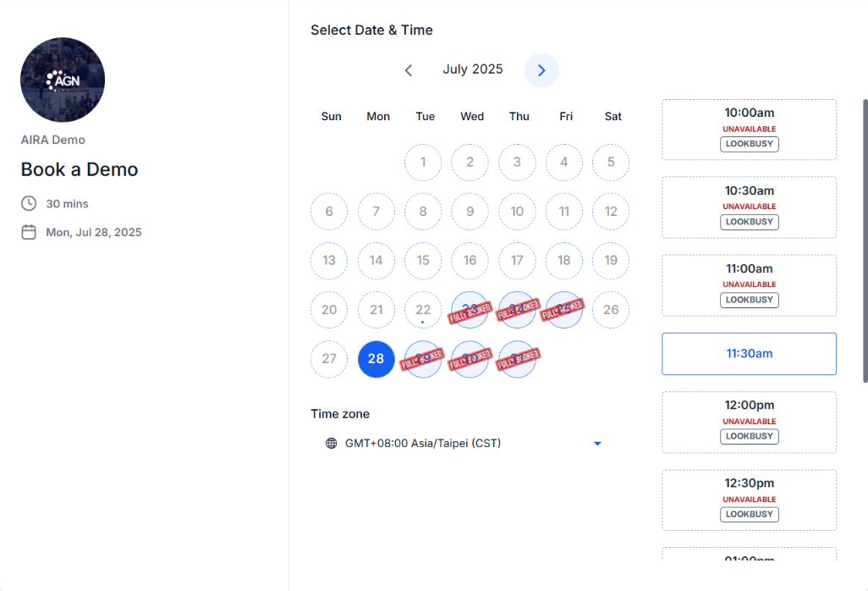Open the time zone dropdown arrow

pyautogui.click(x=597, y=444)
